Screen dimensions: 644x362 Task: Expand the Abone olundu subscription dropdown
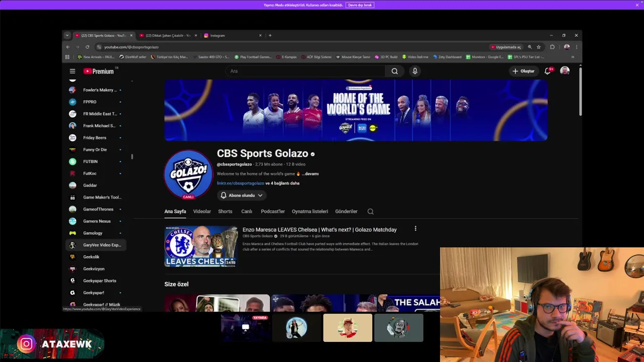tap(242, 196)
